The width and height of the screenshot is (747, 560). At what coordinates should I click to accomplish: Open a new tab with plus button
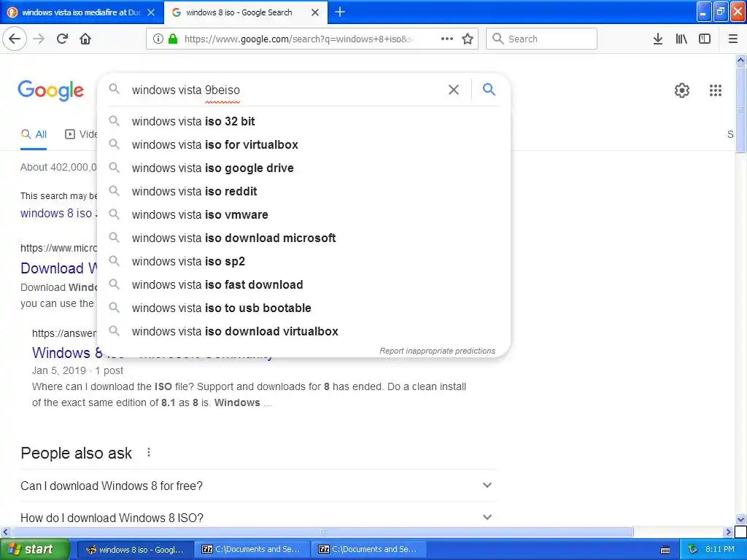pyautogui.click(x=340, y=12)
